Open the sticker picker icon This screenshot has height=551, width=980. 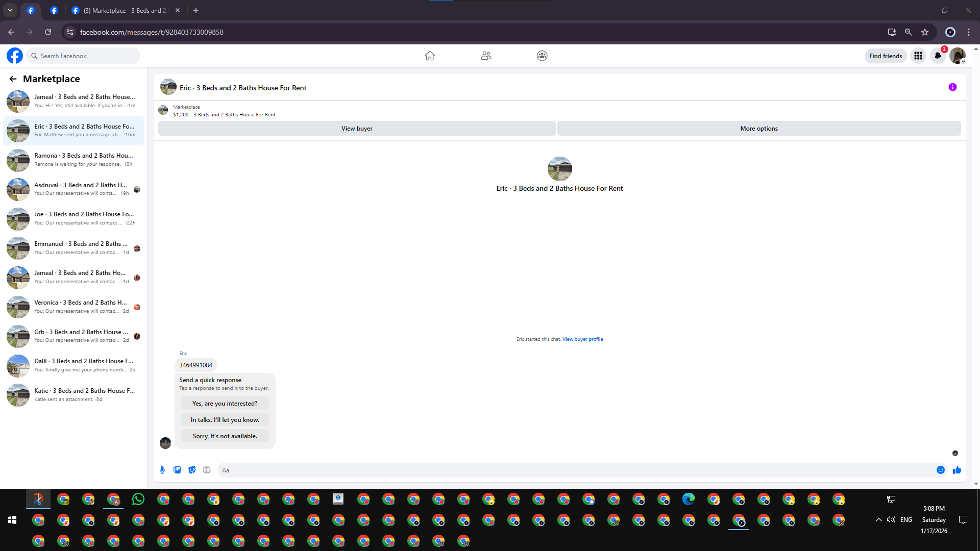coord(192,470)
